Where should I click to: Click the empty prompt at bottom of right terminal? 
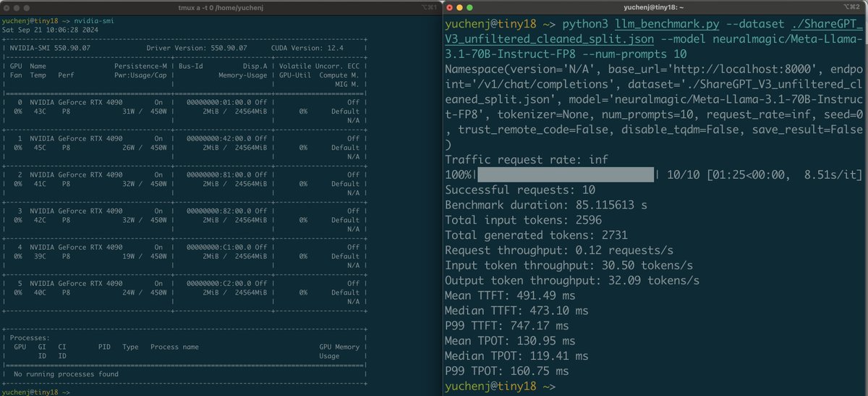(x=500, y=387)
